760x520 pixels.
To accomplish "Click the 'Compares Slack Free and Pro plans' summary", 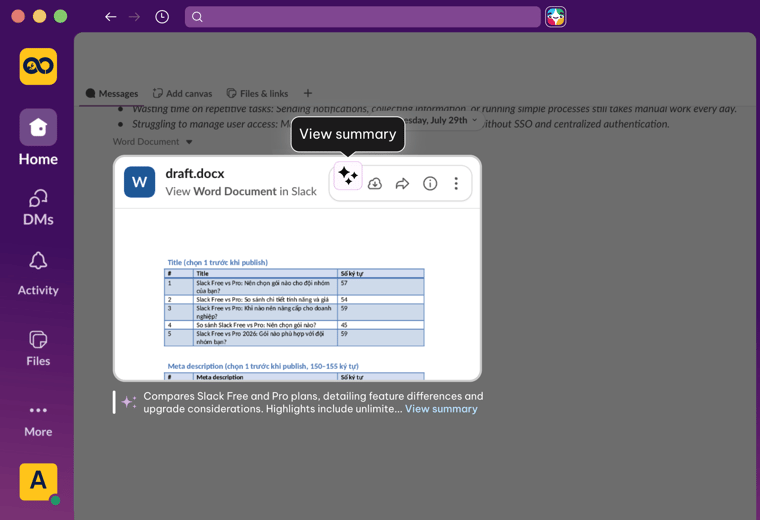I will [x=313, y=402].
